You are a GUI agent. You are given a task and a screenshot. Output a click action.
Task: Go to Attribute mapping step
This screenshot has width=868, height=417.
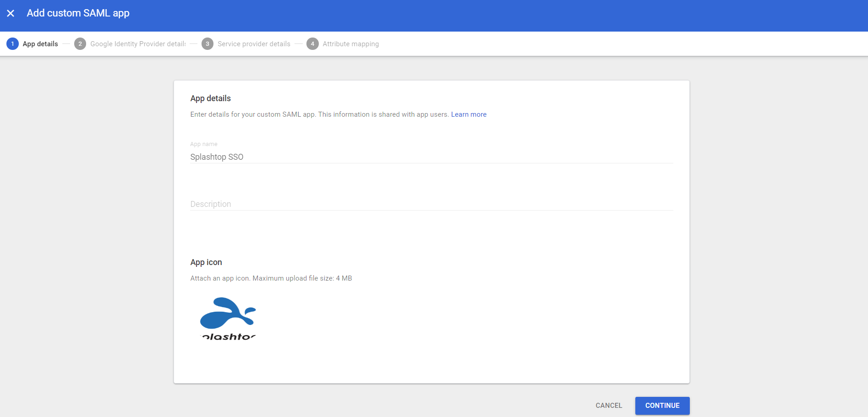(x=351, y=44)
